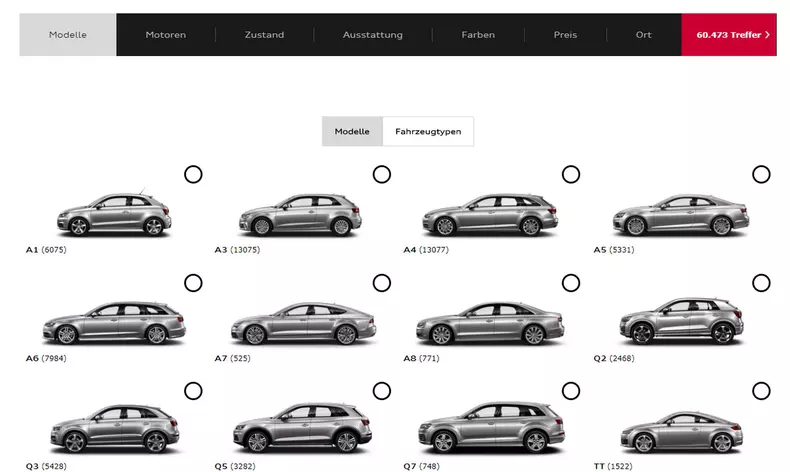Open the Modelle filter tab
Screen dimensions: 790x472
click(x=68, y=35)
